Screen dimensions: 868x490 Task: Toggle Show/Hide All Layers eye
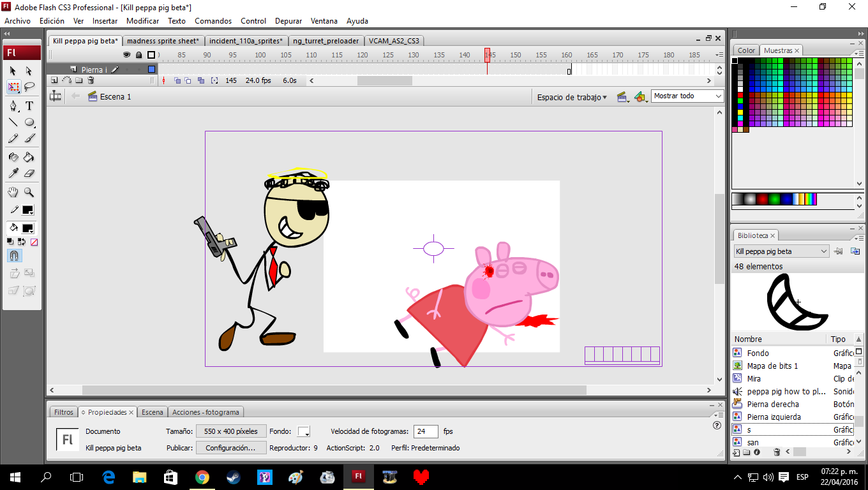[126, 56]
